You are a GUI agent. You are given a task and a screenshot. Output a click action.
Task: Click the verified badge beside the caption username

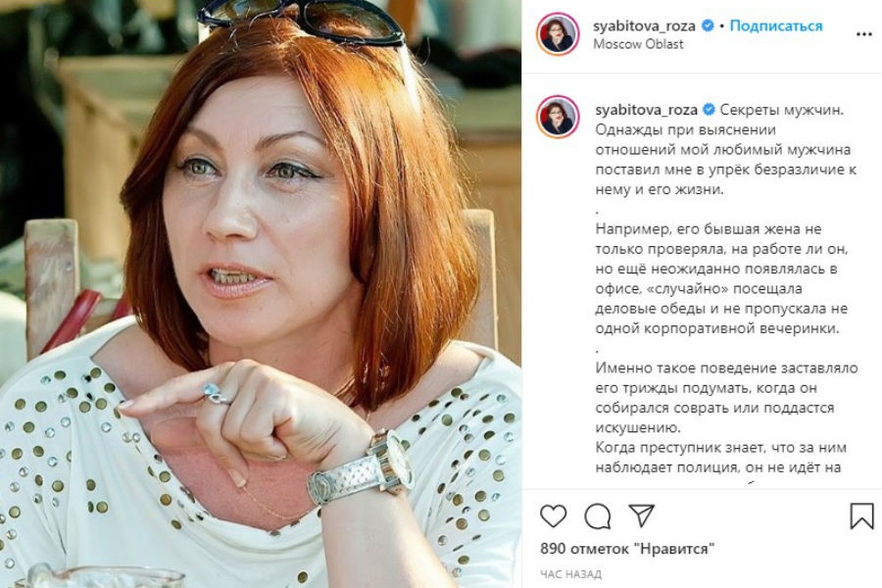click(709, 109)
